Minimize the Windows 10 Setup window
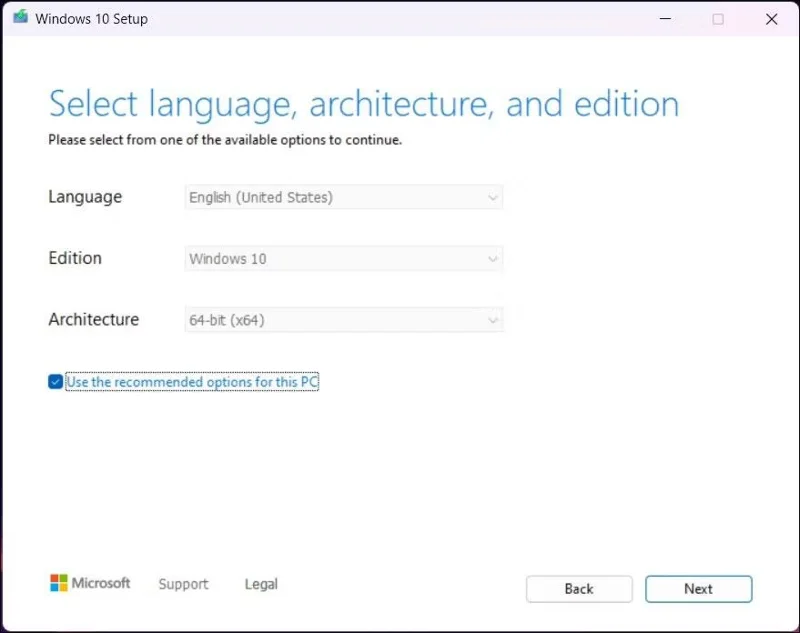This screenshot has height=633, width=800. 665,19
